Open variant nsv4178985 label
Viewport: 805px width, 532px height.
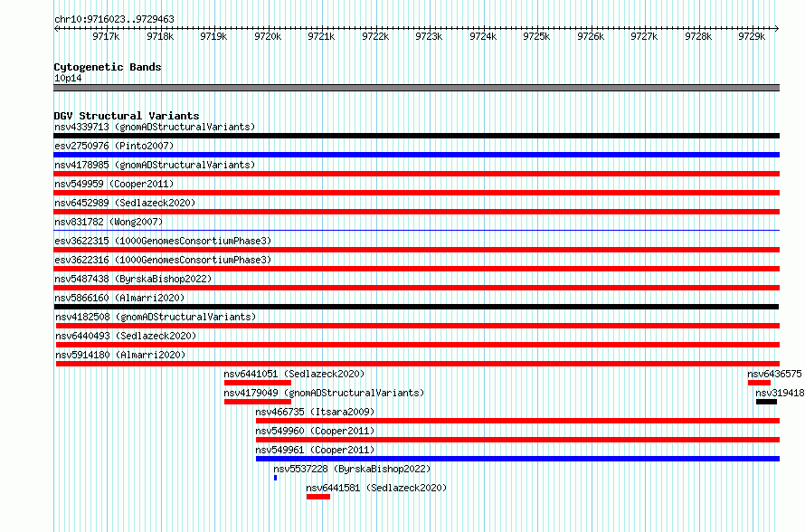click(155, 165)
